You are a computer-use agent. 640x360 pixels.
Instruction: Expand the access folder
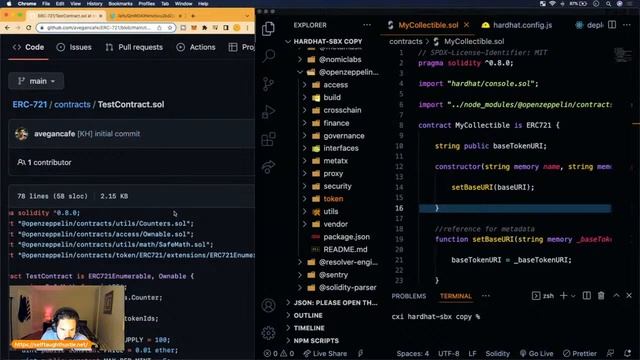tap(336, 85)
